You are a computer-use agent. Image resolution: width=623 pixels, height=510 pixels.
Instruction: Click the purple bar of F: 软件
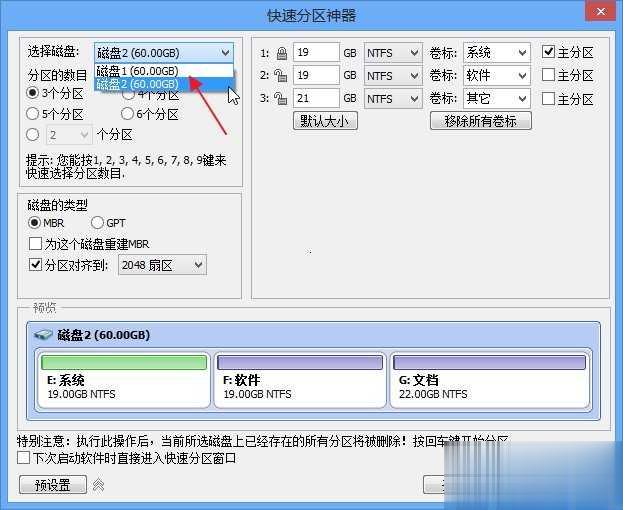300,362
